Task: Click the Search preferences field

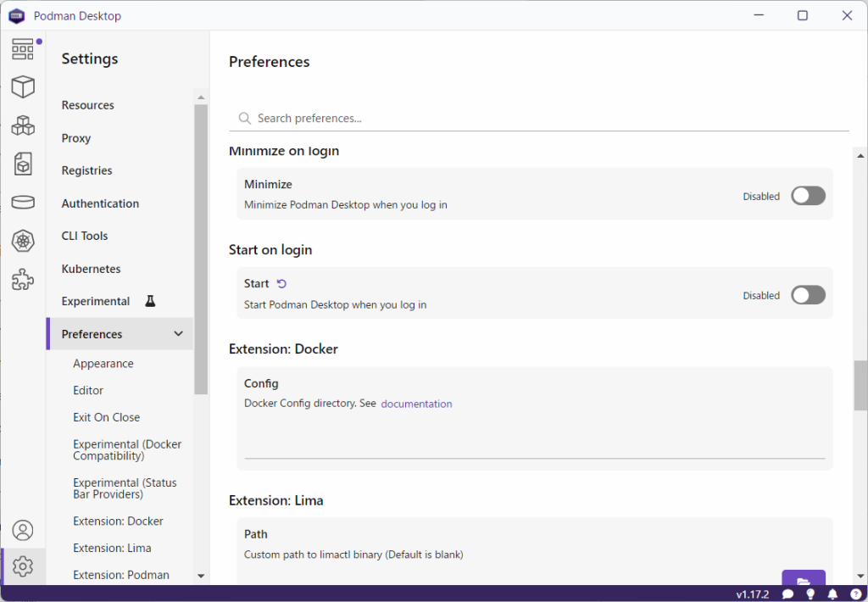Action: 542,118
